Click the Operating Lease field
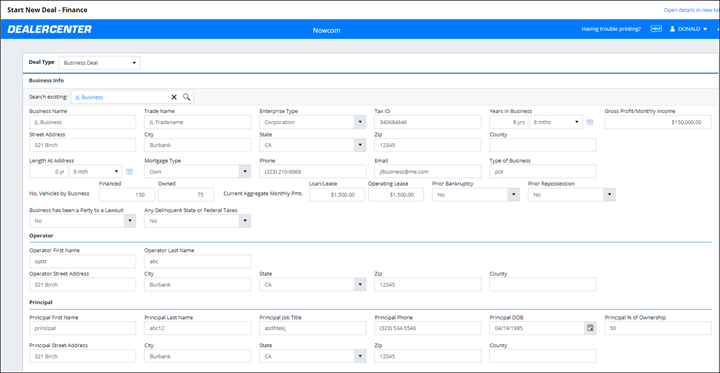This screenshot has height=373, width=720. pyautogui.click(x=396, y=195)
